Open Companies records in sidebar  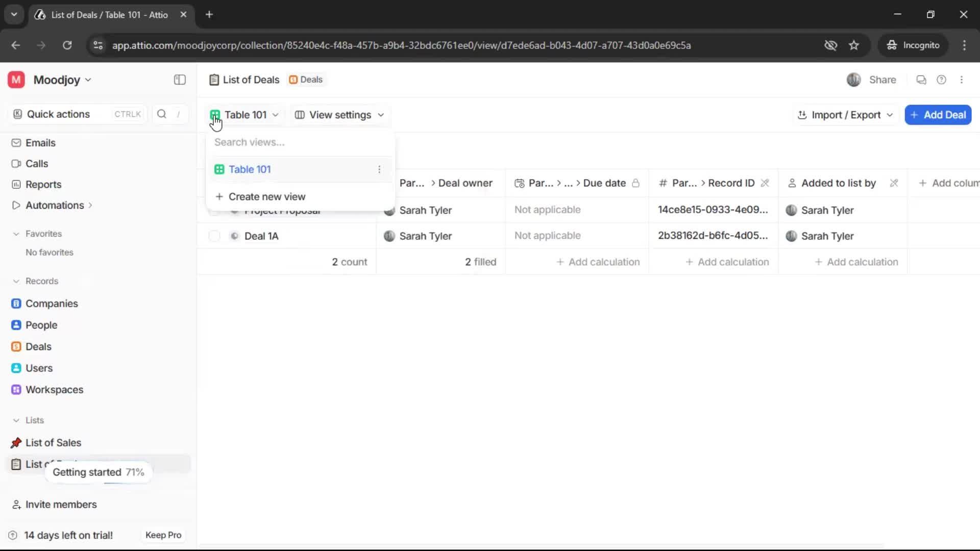tap(52, 303)
